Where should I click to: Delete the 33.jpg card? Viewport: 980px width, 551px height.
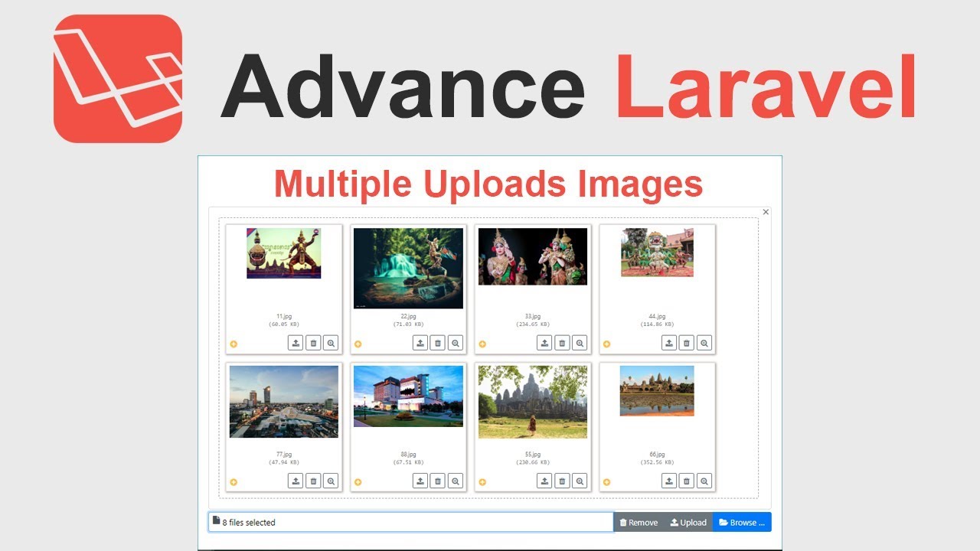(x=562, y=344)
